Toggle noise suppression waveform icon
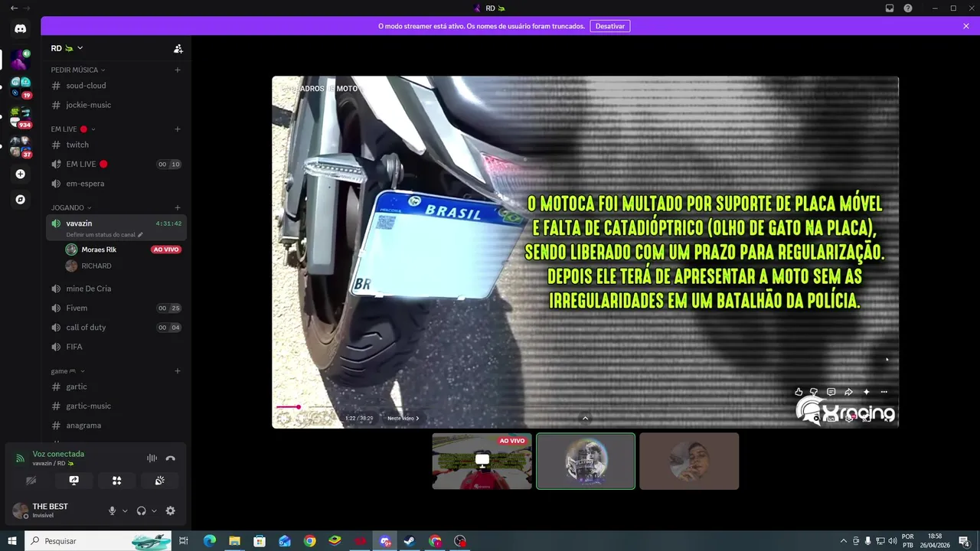 point(152,458)
